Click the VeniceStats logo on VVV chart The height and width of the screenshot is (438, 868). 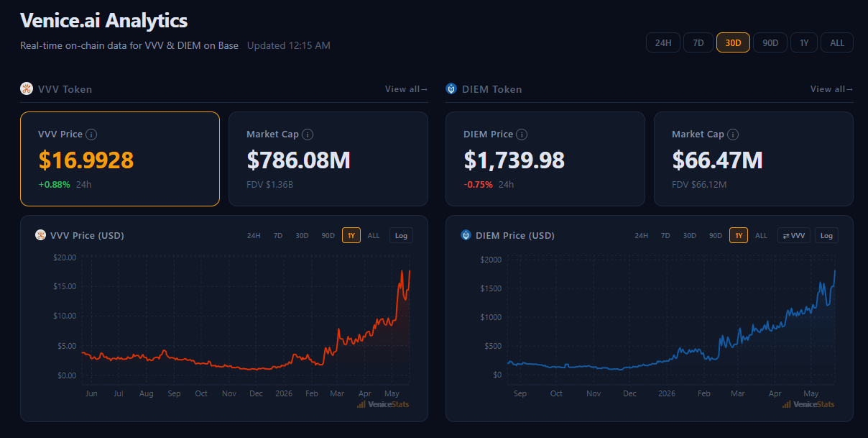(x=382, y=404)
